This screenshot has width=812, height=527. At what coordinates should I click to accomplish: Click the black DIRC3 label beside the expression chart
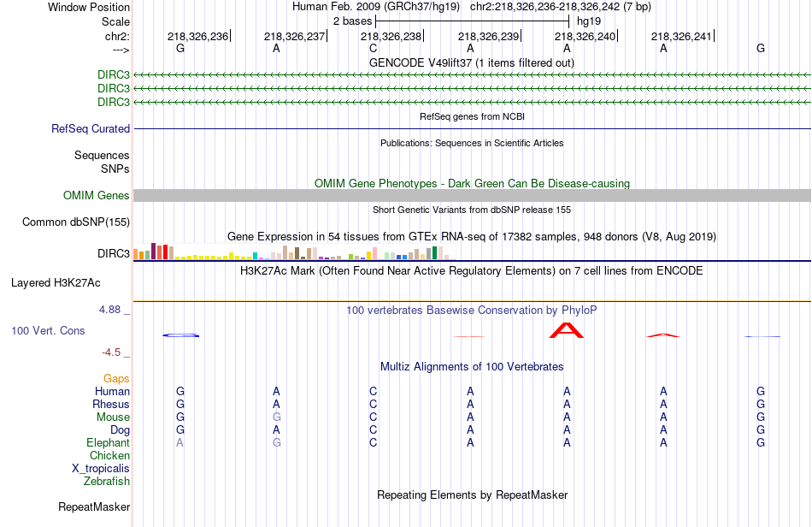click(114, 253)
